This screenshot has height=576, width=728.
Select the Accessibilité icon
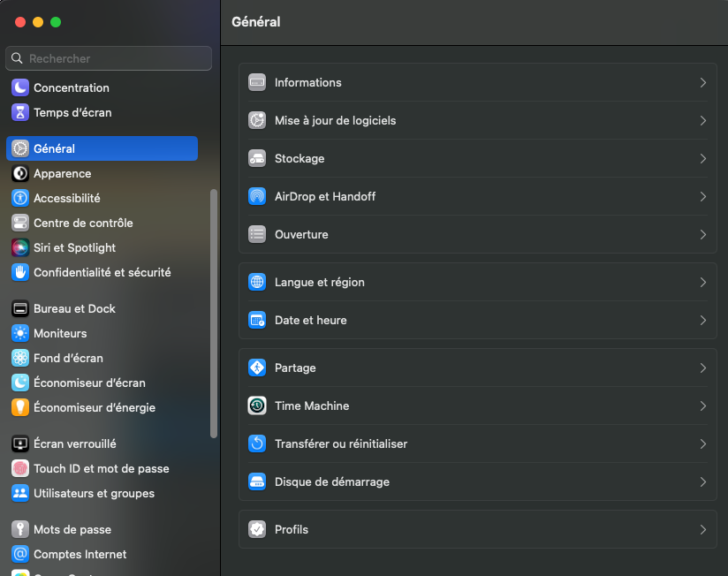(21, 198)
